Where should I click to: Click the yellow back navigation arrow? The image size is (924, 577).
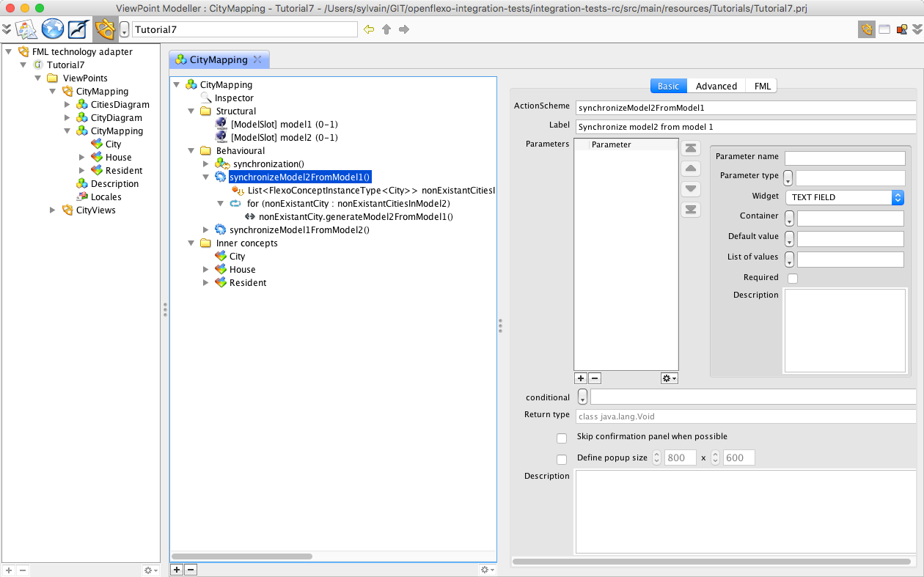(x=369, y=29)
